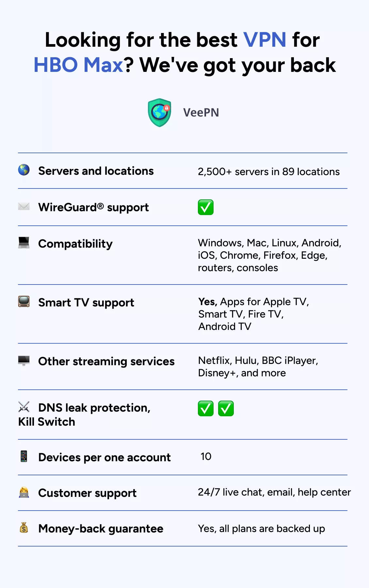Click the 2,500+ servers in 89 locations text
Screen dimensions: 369x588
coord(269,171)
